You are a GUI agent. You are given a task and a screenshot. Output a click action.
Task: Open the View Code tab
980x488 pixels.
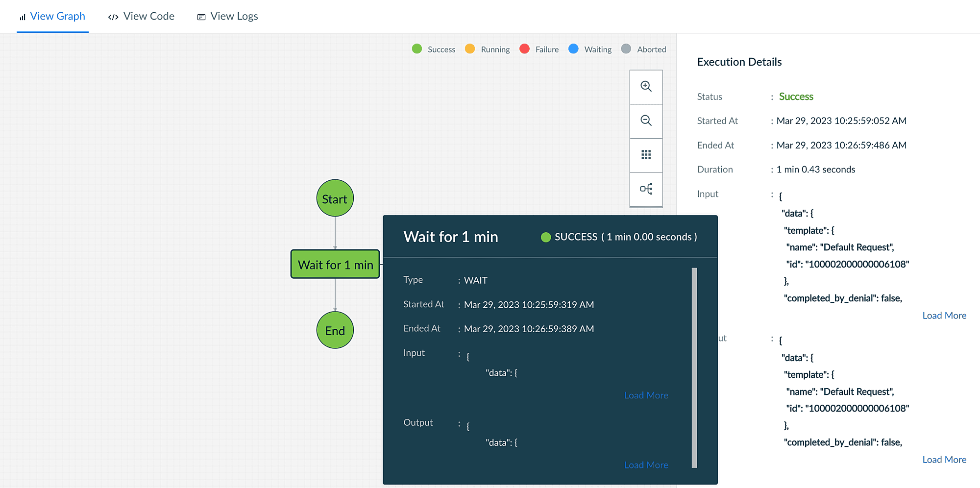click(141, 16)
